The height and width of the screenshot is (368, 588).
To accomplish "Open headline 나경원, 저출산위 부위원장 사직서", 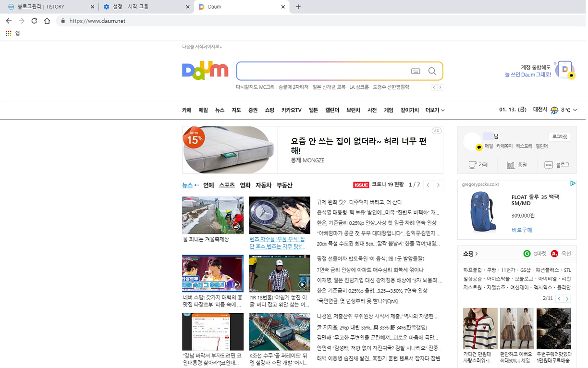I will [x=378, y=317].
